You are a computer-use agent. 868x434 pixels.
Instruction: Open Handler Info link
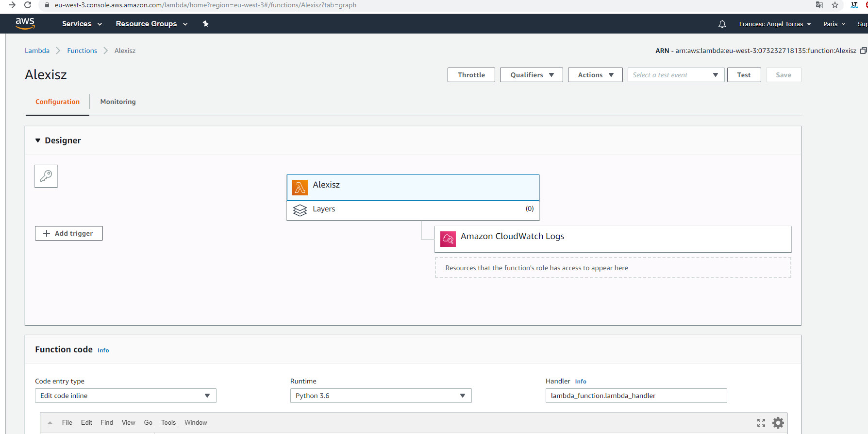(x=581, y=382)
